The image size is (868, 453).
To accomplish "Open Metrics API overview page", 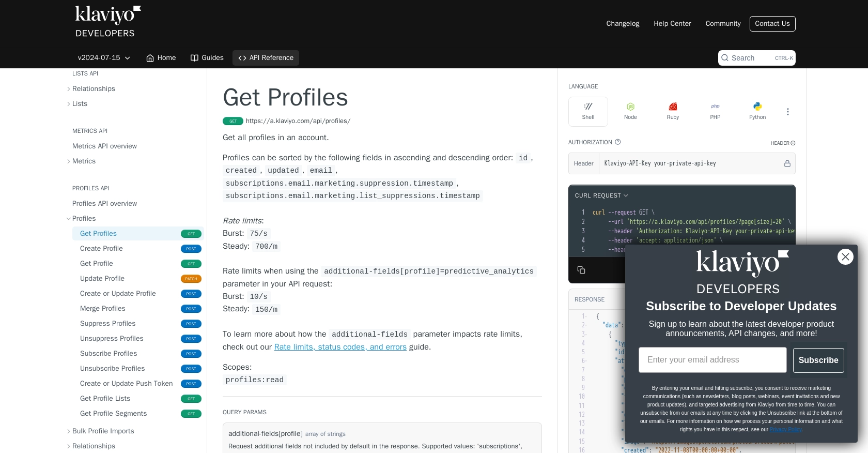I will point(104,146).
